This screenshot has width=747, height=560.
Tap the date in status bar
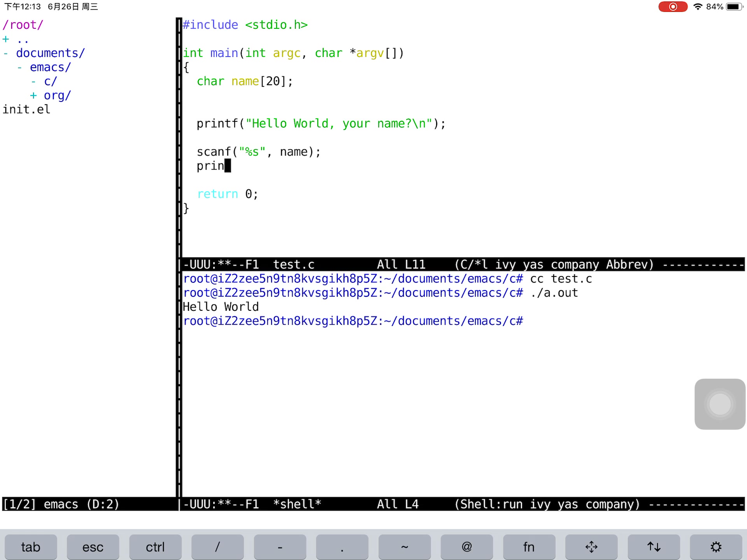point(73,7)
